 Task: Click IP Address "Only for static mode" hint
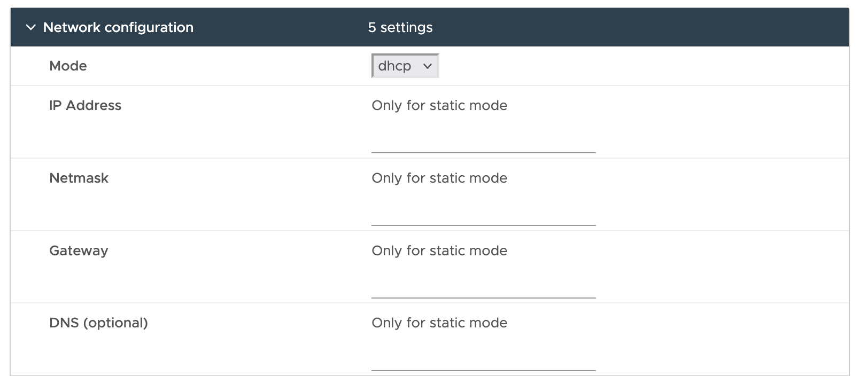(439, 105)
